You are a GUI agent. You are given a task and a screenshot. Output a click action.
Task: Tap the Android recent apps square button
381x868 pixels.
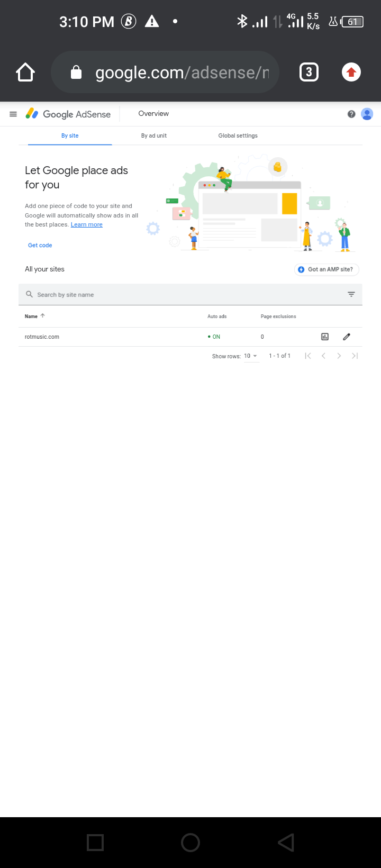pos(95,843)
